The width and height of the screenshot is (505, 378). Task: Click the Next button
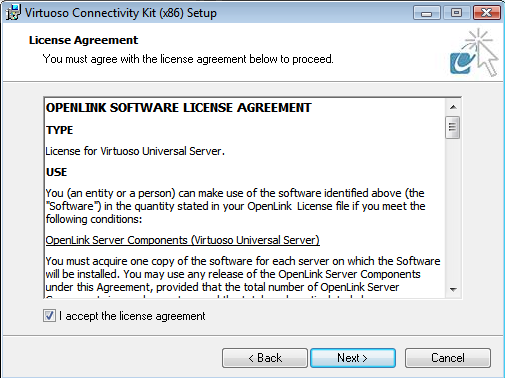[353, 358]
